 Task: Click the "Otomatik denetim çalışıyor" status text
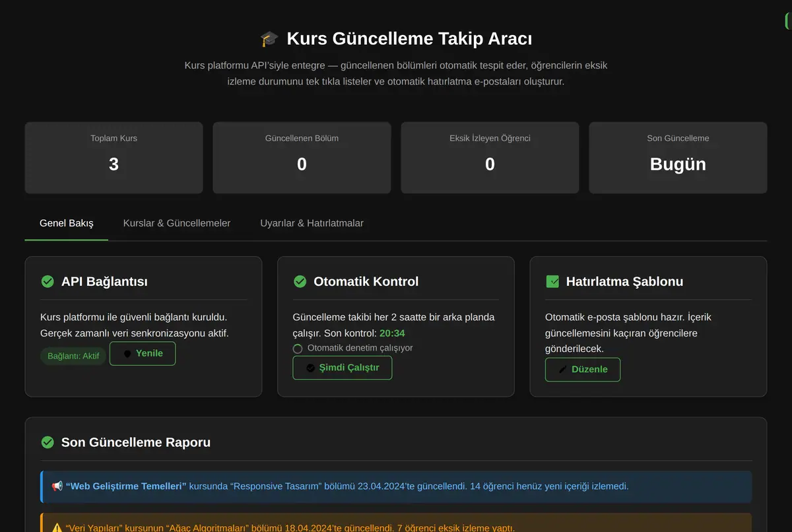tap(360, 348)
